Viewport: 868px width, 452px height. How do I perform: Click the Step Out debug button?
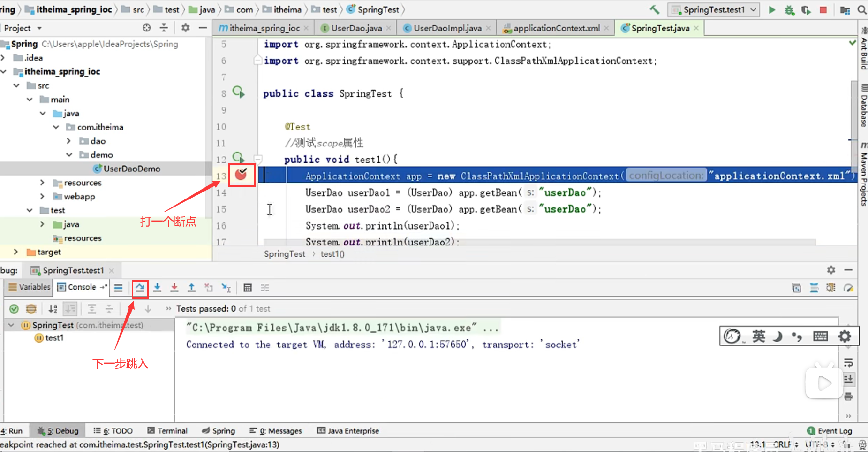pyautogui.click(x=191, y=288)
